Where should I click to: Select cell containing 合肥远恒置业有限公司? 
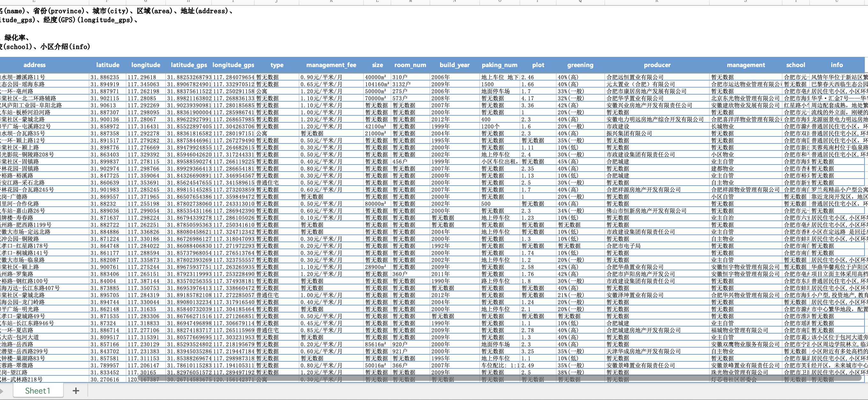pos(635,77)
